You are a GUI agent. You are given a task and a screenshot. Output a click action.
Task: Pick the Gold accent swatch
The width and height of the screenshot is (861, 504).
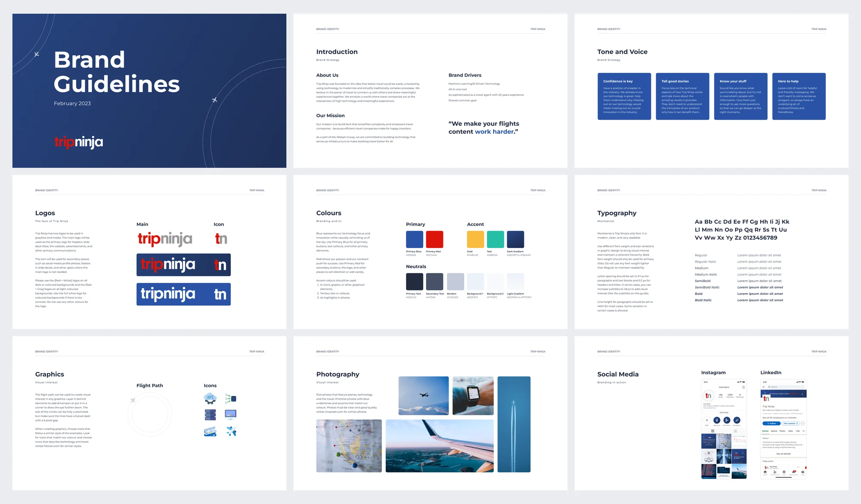[x=476, y=239]
